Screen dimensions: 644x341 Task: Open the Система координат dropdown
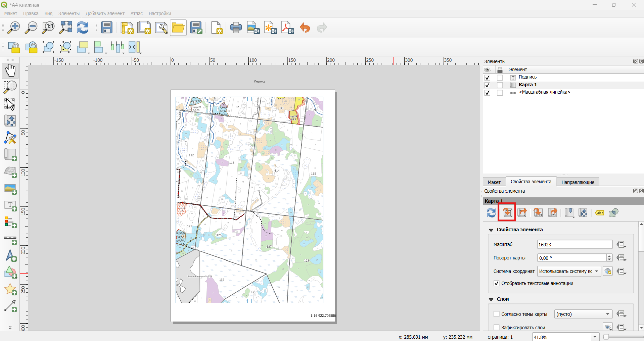[569, 271]
